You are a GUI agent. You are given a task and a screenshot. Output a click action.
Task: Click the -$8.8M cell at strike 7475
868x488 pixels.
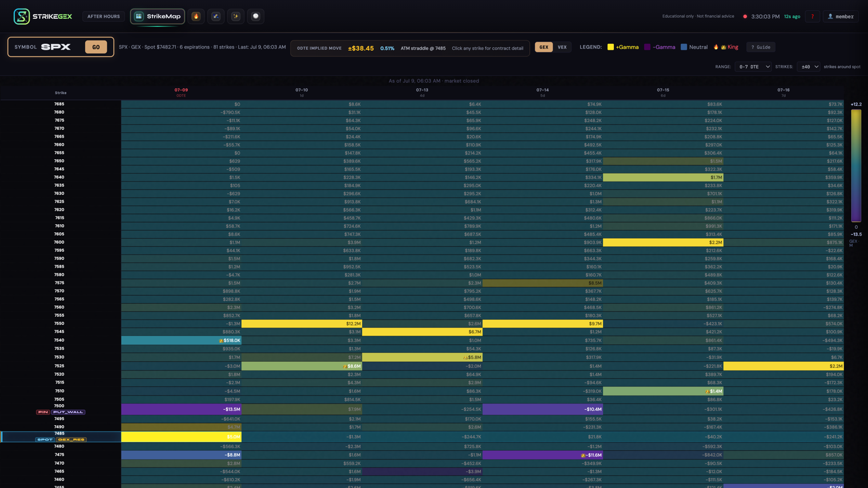(x=181, y=455)
